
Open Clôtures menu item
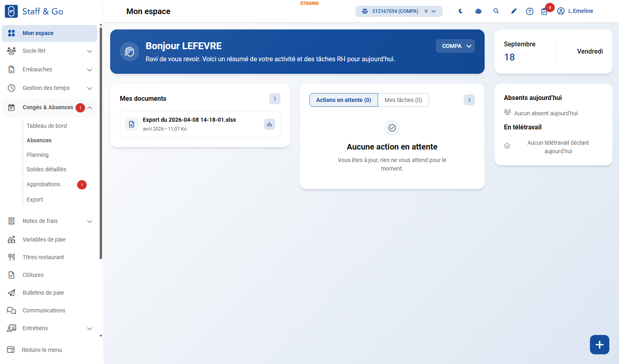pos(49,275)
